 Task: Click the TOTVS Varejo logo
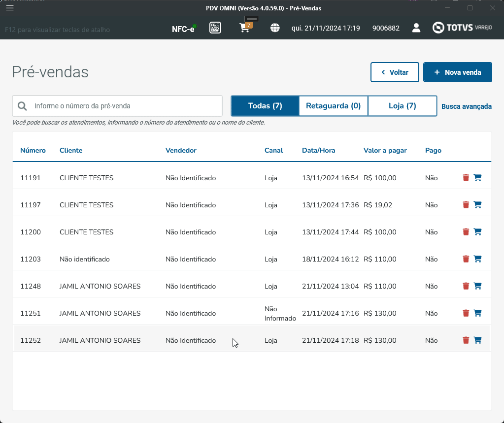[462, 28]
